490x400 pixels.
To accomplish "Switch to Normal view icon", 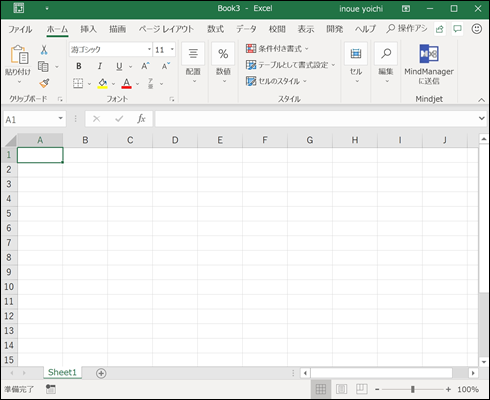I will point(321,389).
